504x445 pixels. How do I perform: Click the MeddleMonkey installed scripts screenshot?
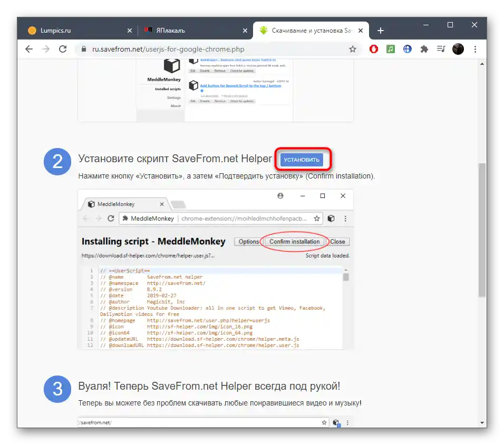click(x=216, y=90)
